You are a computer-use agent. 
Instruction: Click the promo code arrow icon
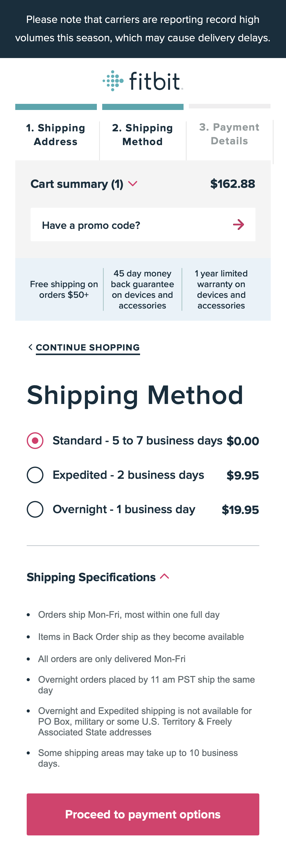point(238,225)
